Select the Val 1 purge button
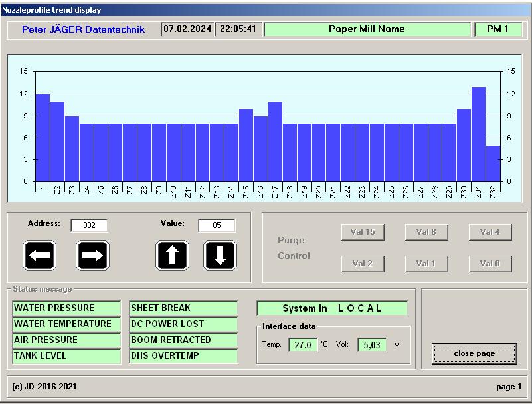The width and height of the screenshot is (532, 404). 426,264
